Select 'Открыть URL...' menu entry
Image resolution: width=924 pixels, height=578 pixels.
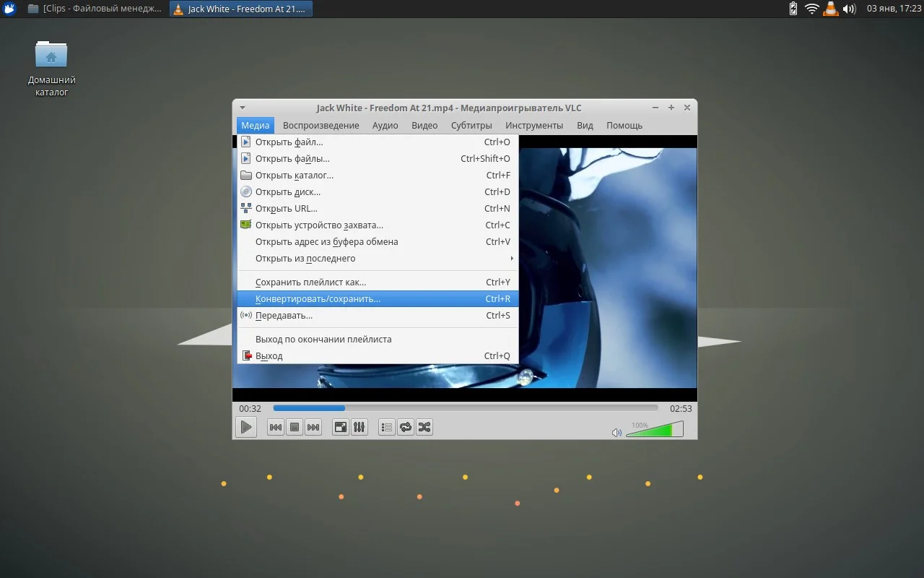click(x=287, y=209)
